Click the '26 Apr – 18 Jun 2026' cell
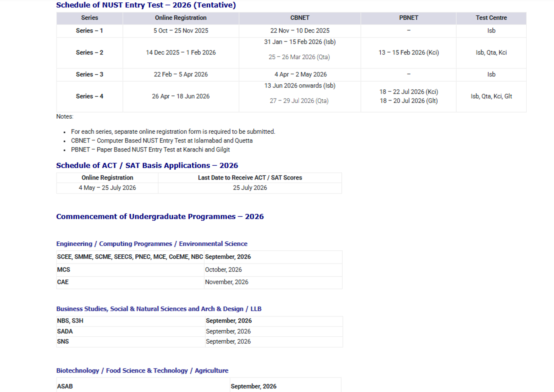Viewport: 554px width, 392px height. [x=181, y=96]
